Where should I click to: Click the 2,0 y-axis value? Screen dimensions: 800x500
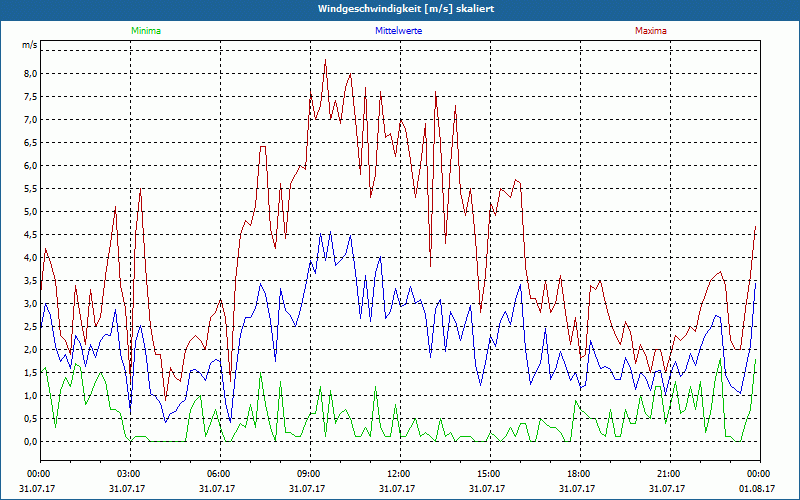(x=31, y=349)
